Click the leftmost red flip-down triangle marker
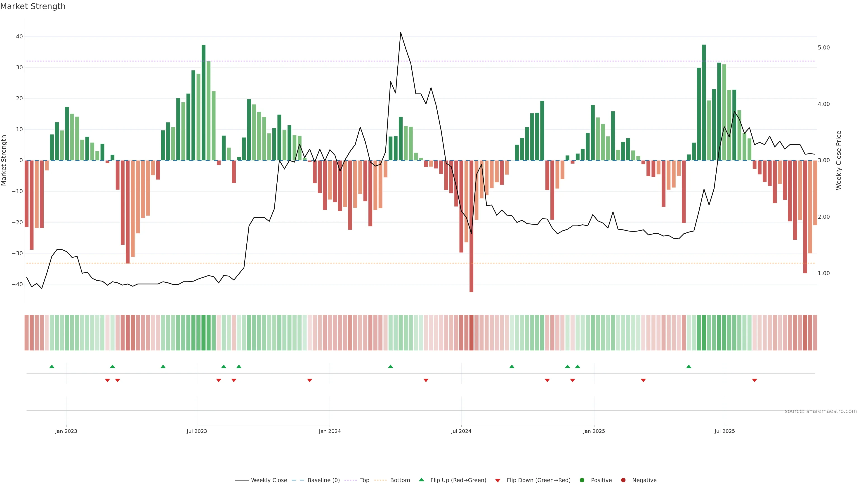 click(108, 380)
